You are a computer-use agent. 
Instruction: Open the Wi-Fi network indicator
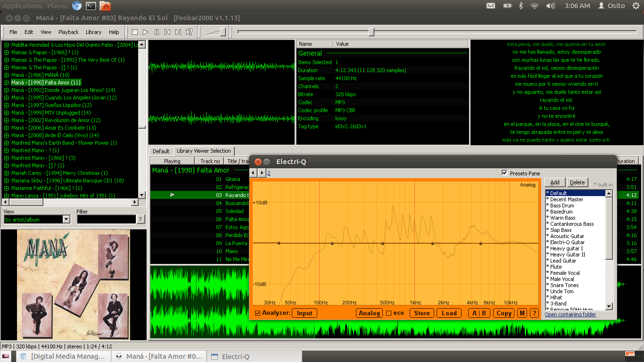[x=534, y=6]
